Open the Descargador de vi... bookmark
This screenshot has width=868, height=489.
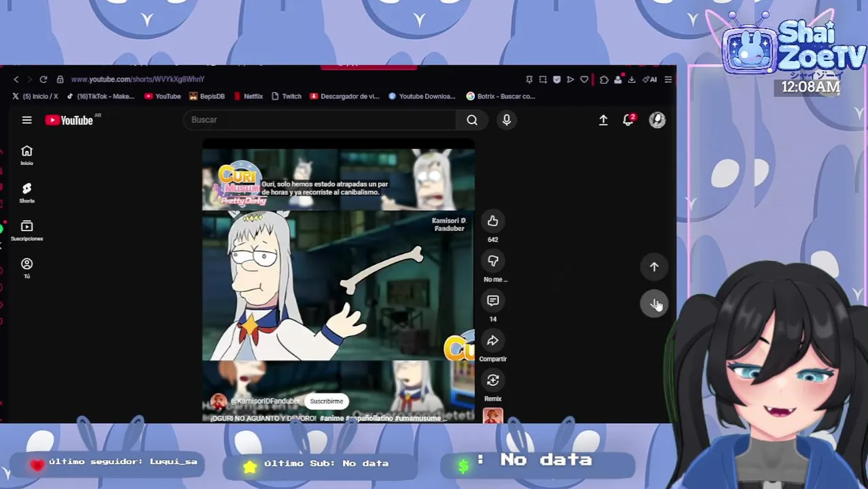pos(344,96)
